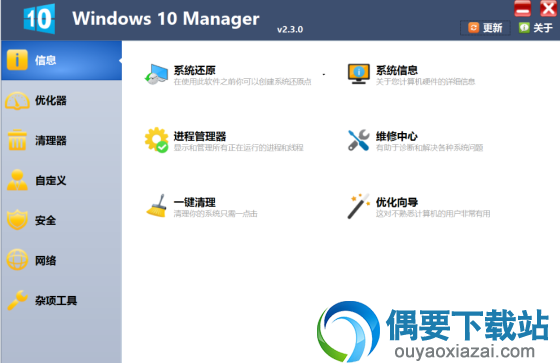Launch 系统还原 via its title
The height and width of the screenshot is (363, 560).
click(194, 70)
